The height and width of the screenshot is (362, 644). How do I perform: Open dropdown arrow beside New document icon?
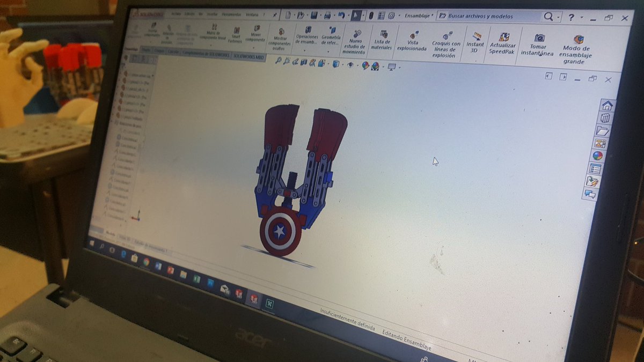[295, 16]
